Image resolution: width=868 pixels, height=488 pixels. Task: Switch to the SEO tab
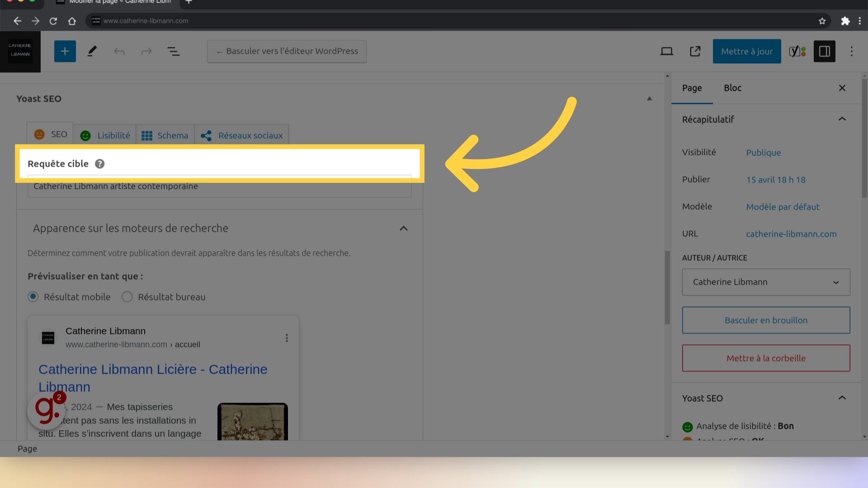pyautogui.click(x=50, y=134)
